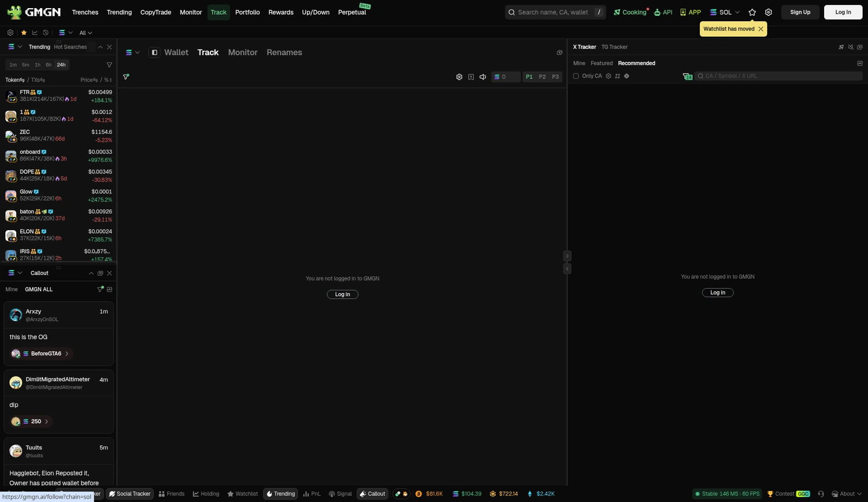
Task: Open the Track filter funnel icon
Action: point(126,77)
